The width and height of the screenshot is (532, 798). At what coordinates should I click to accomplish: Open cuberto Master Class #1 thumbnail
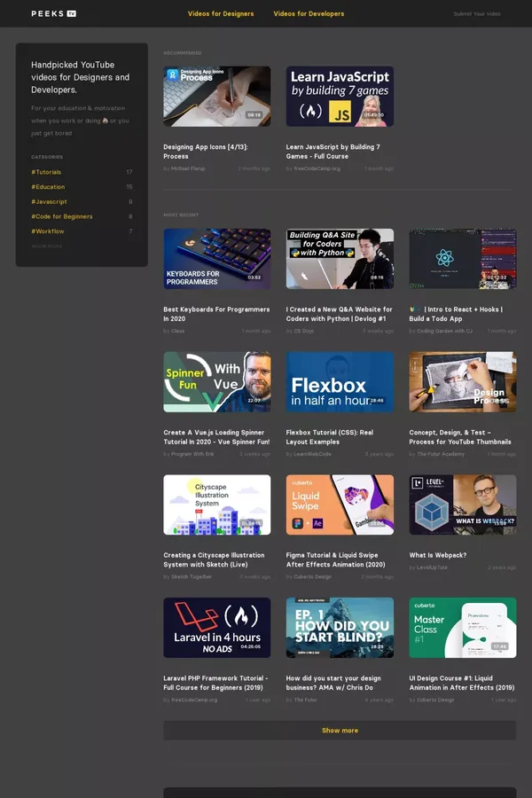[463, 628]
